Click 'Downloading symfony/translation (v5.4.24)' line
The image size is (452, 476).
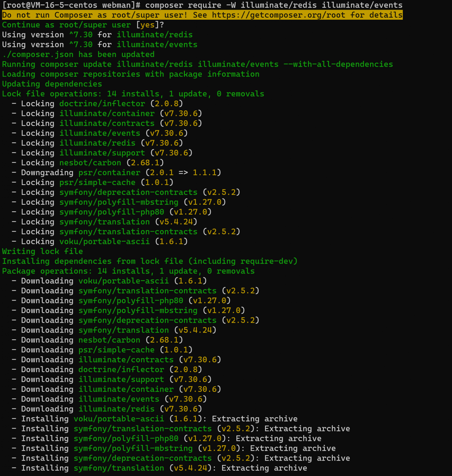click(x=114, y=330)
